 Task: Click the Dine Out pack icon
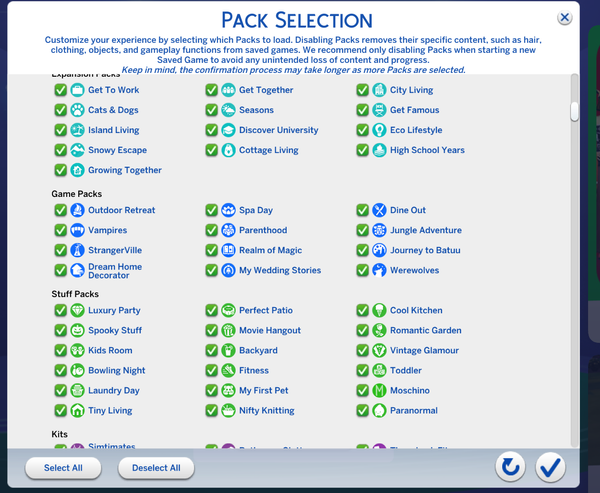[379, 210]
